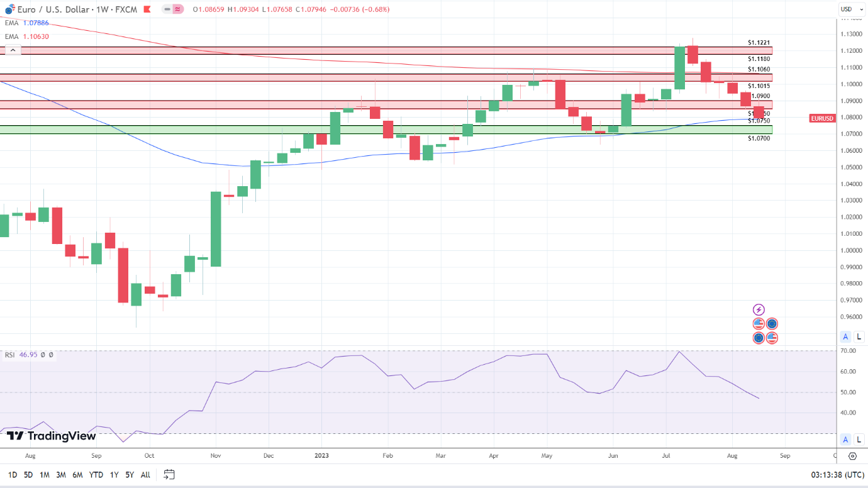Select the 1M range tab
The height and width of the screenshot is (488, 868).
tap(44, 475)
